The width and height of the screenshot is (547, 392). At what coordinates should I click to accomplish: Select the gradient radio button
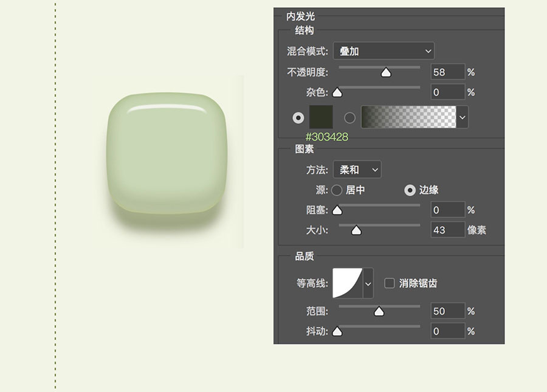click(x=349, y=118)
